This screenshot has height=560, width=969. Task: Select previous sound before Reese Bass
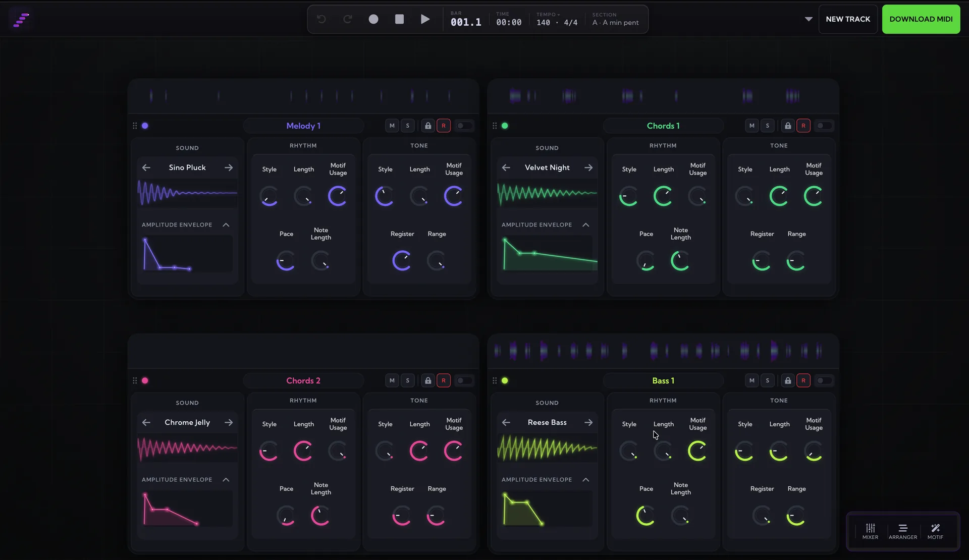point(506,422)
